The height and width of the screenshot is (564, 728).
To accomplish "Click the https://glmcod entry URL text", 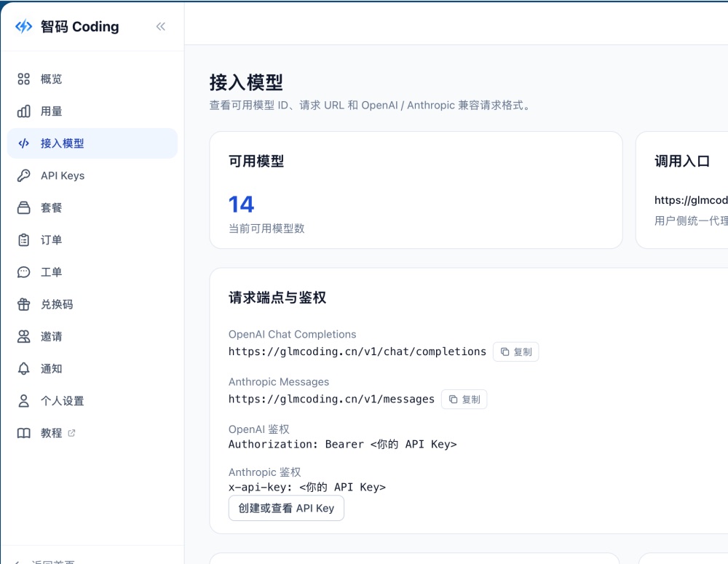I will [691, 200].
